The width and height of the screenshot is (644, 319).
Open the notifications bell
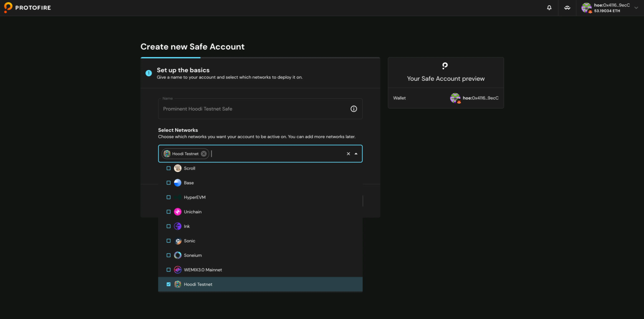click(549, 8)
